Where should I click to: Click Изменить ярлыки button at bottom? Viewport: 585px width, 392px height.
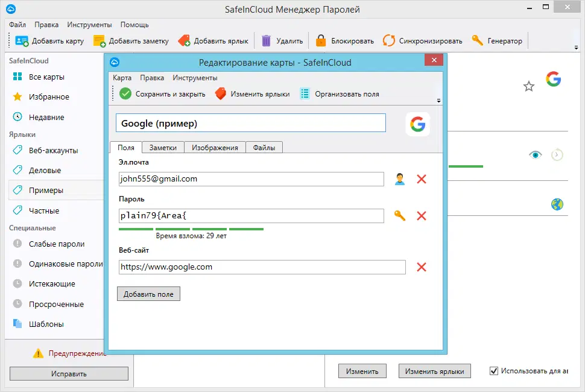pos(435,371)
